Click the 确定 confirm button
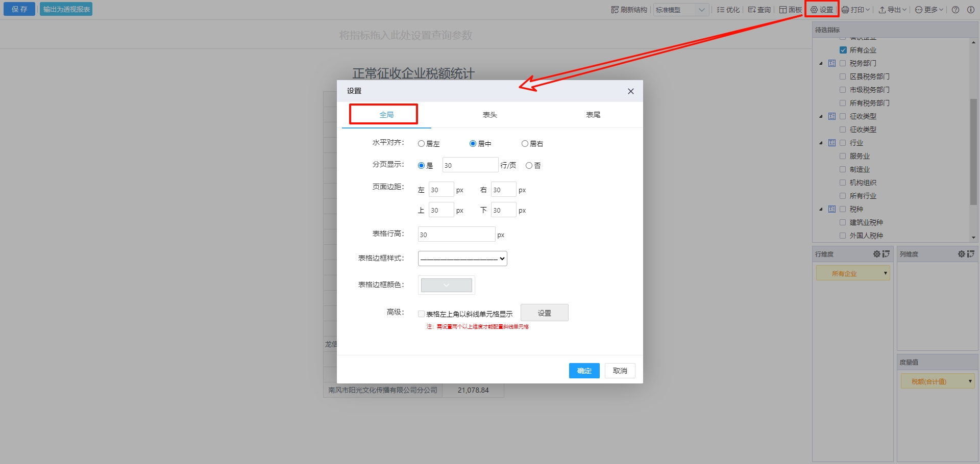This screenshot has height=464, width=980. click(584, 371)
